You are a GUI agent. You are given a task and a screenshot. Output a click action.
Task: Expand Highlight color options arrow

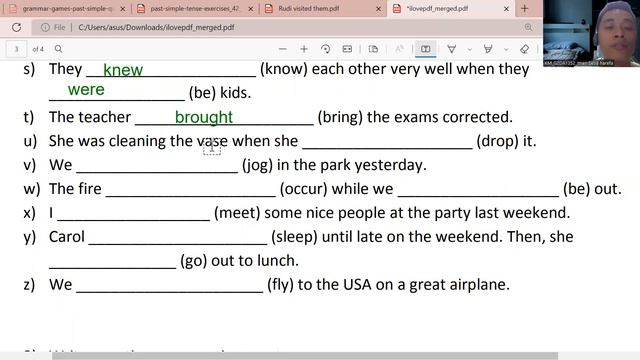(506, 49)
